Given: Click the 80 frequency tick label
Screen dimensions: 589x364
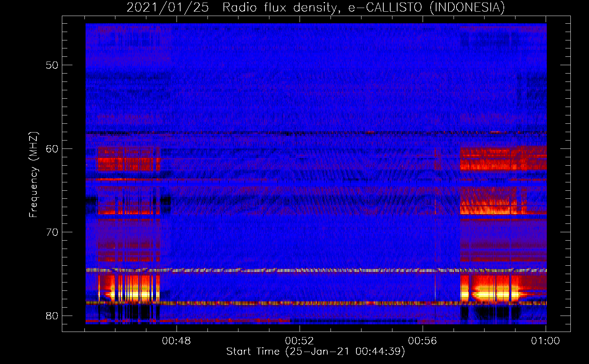Looking at the screenshot, I should 52,316.
